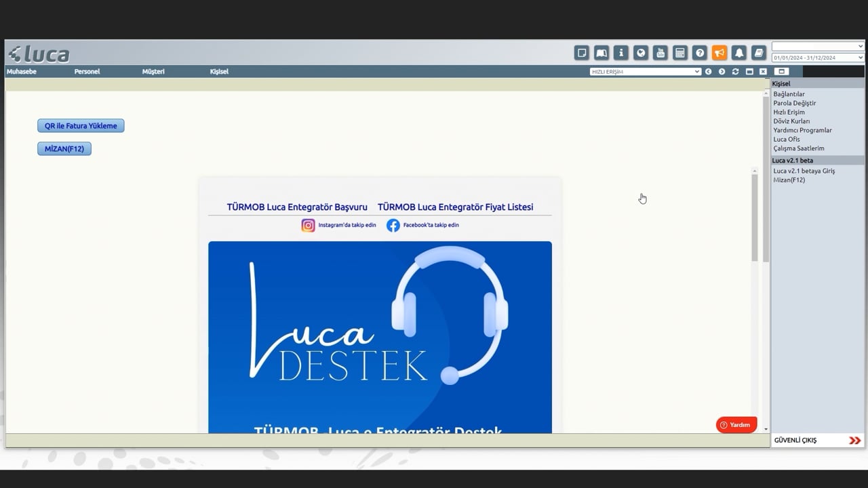Select the Luca v2.1 beta section header

tap(818, 161)
